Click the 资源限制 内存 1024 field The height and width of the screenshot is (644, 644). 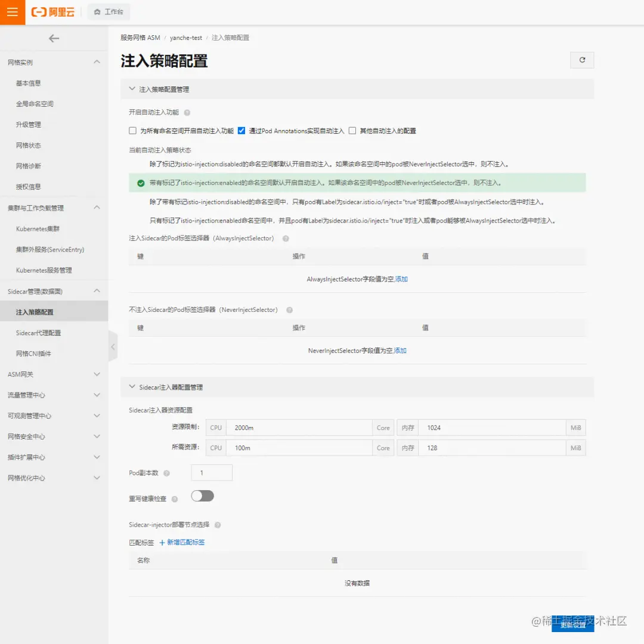pos(492,428)
